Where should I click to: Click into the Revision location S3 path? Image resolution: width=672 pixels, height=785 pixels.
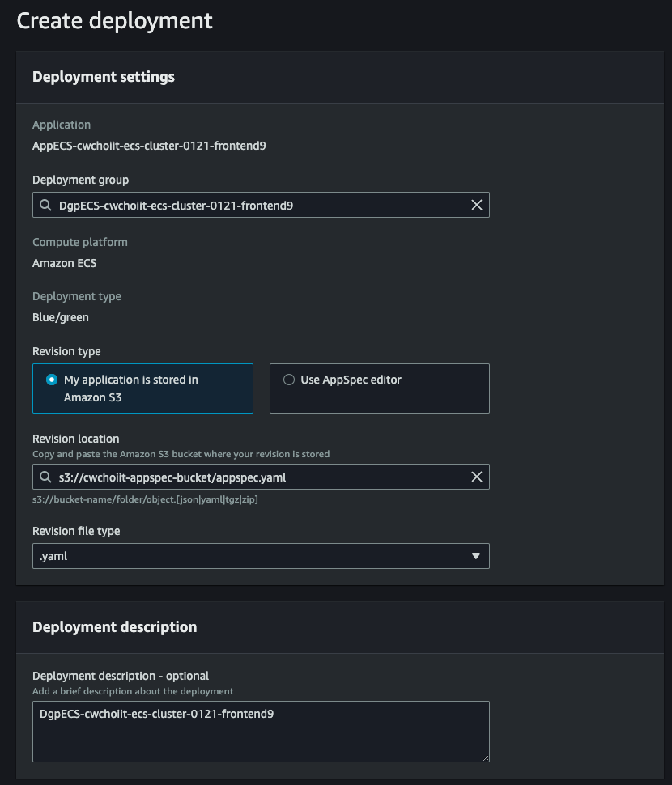(259, 477)
